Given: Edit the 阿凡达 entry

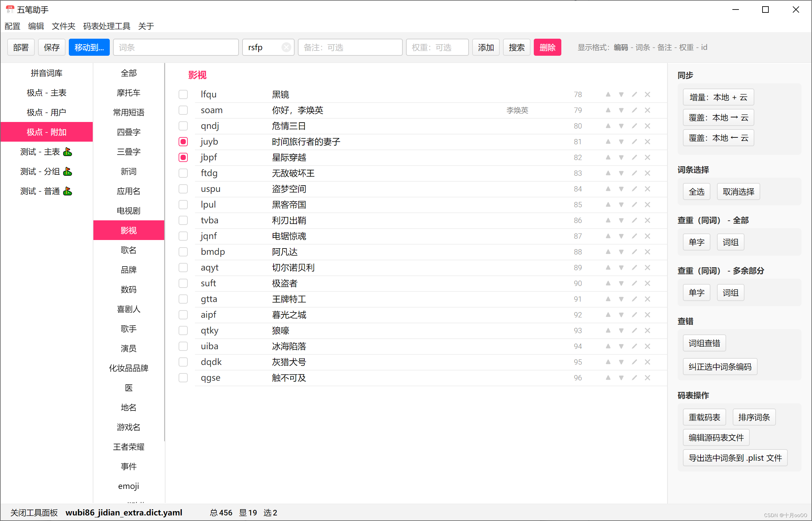Looking at the screenshot, I should pyautogui.click(x=634, y=251).
